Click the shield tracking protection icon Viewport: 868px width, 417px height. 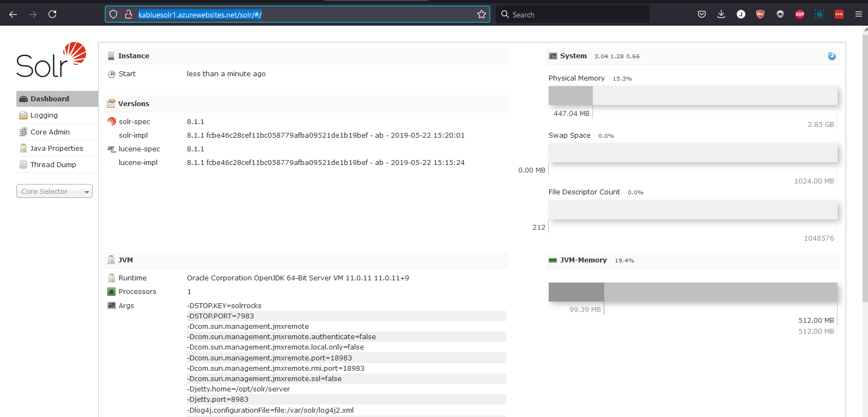[x=113, y=15]
